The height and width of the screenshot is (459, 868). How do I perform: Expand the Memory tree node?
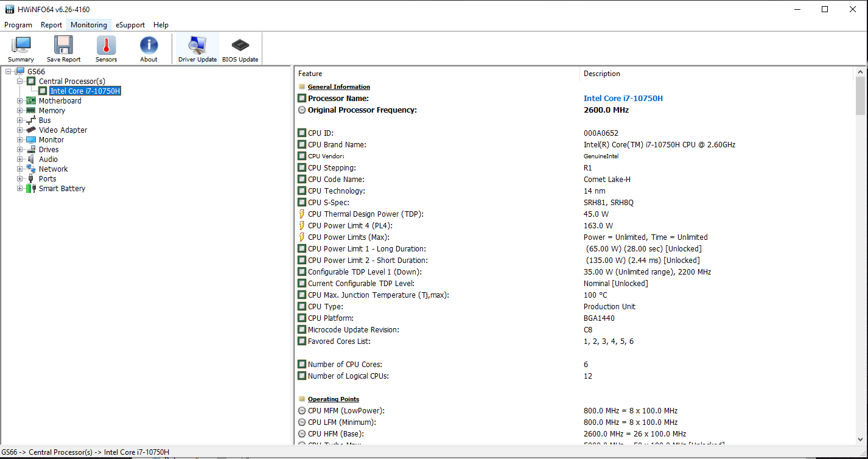(x=20, y=111)
